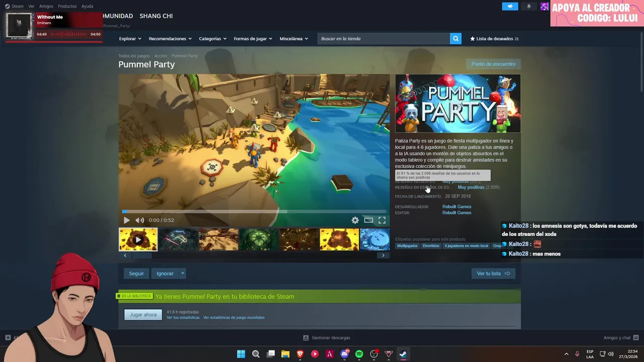This screenshot has width=644, height=362.
Task: Click the screenshot strip scrollbar handle
Action: 141,255
